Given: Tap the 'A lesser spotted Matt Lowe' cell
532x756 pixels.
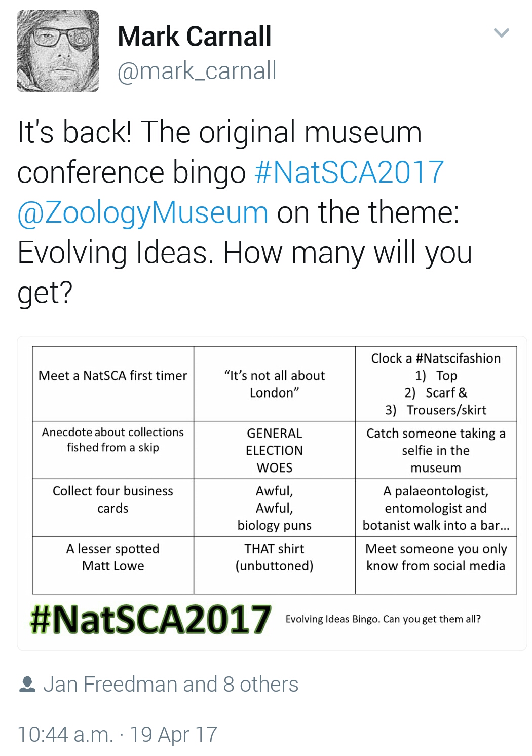Looking at the screenshot, I should pyautogui.click(x=113, y=565).
